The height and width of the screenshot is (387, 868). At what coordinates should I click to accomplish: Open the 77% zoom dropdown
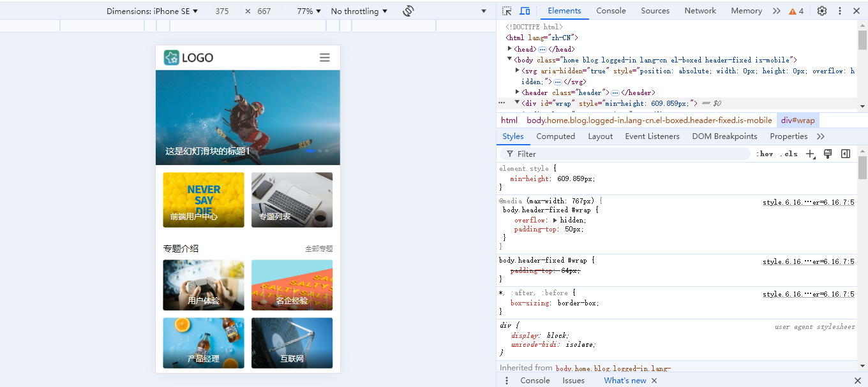(x=309, y=11)
